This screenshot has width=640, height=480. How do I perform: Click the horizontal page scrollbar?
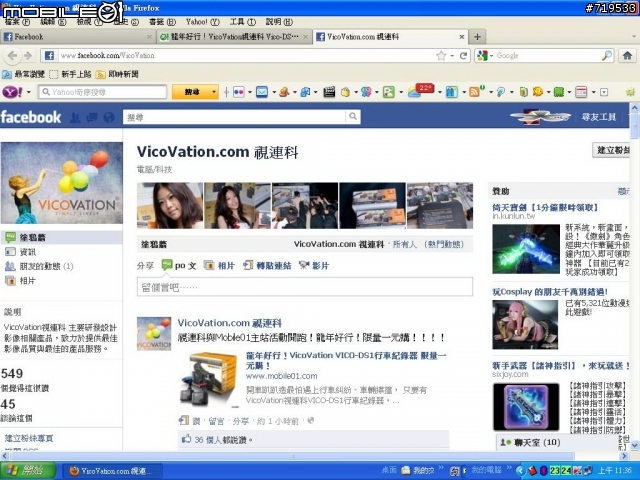pos(292,456)
